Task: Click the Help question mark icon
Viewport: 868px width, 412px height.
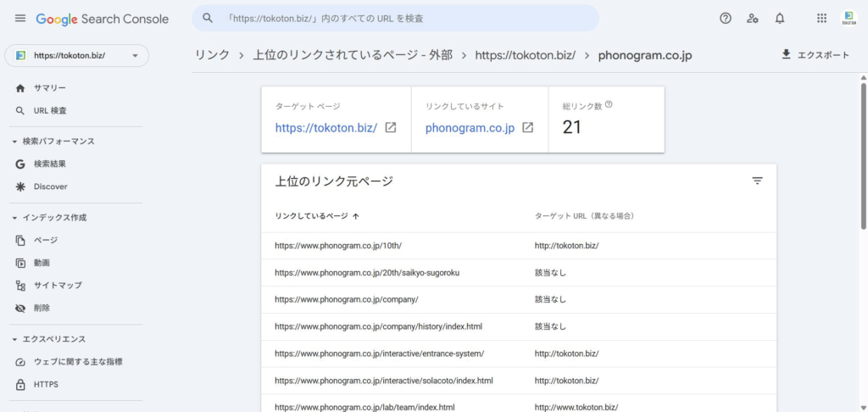Action: coord(725,19)
